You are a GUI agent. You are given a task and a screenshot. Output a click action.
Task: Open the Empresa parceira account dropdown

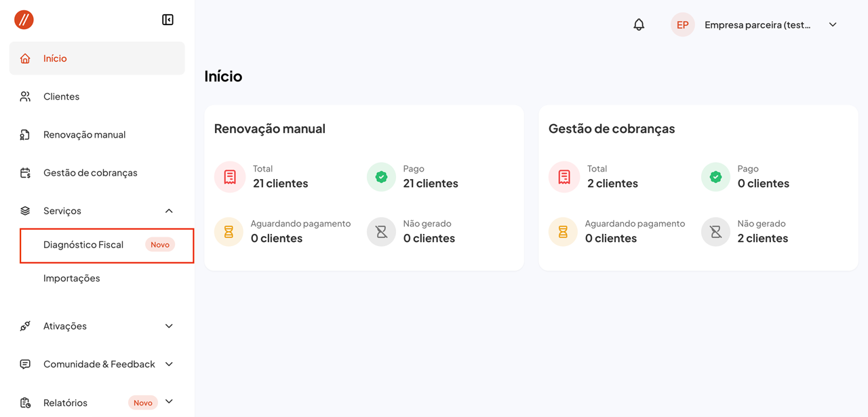(x=833, y=25)
